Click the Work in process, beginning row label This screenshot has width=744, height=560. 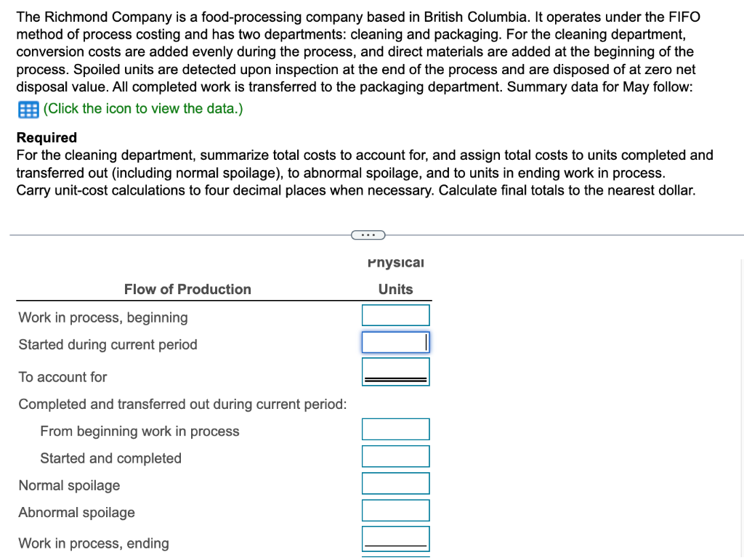(103, 317)
